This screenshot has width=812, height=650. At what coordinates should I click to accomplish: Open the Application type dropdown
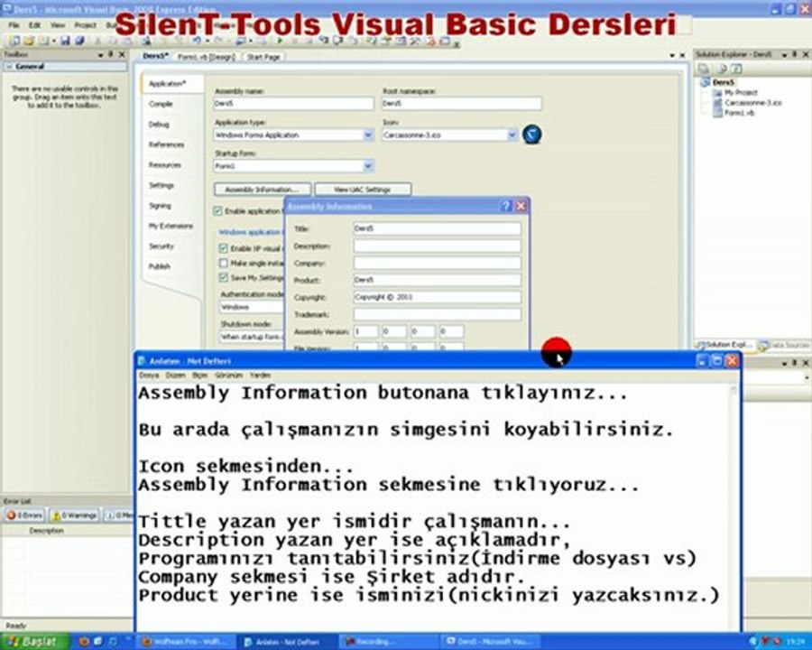(x=368, y=135)
